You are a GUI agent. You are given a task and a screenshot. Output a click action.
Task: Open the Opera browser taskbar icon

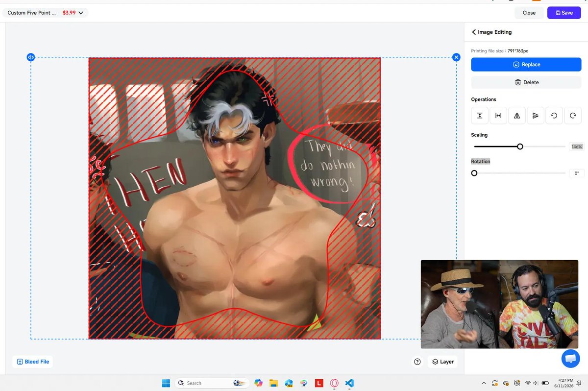point(334,383)
